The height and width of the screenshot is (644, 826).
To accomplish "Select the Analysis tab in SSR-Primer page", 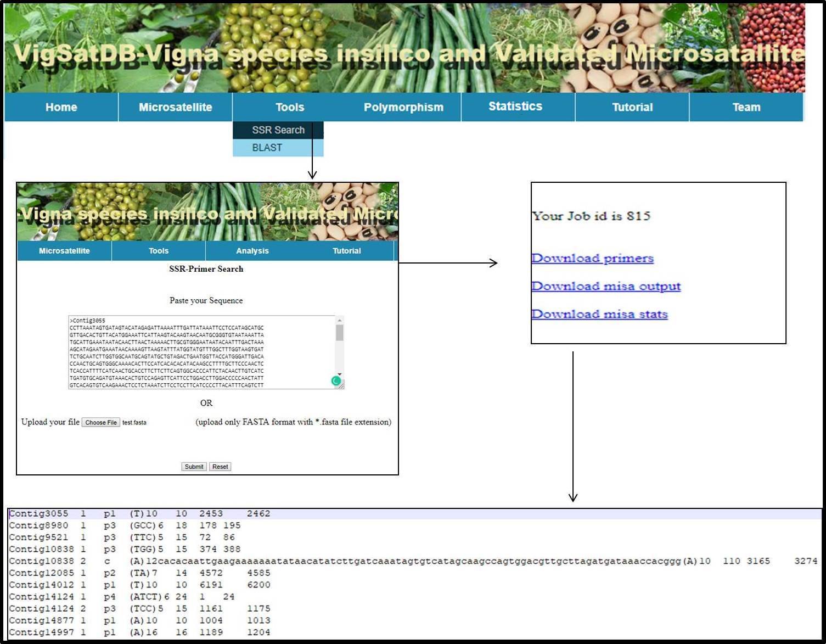I will coord(252,251).
